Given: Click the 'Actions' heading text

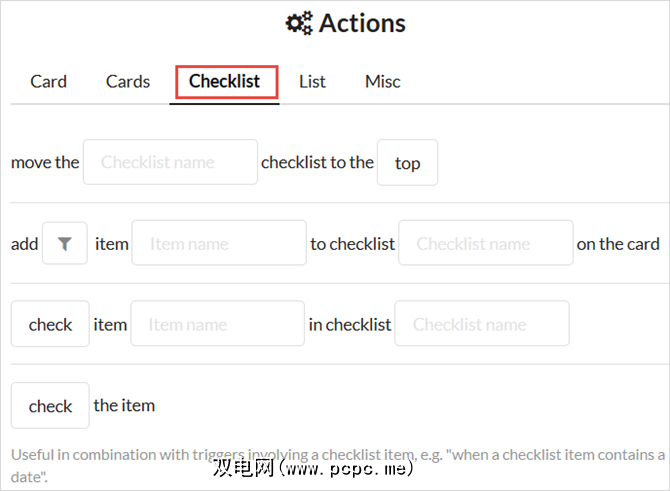Looking at the screenshot, I should click(x=362, y=23).
